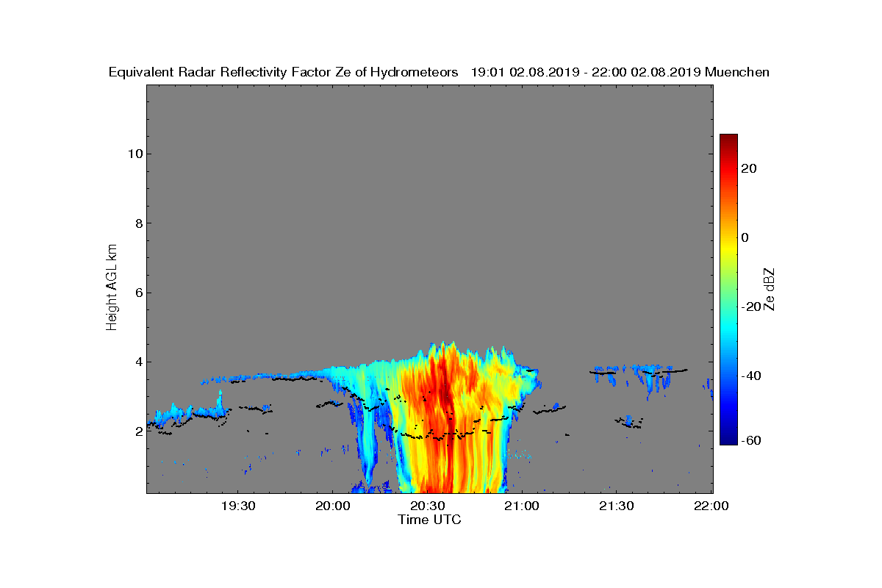Click the 20:30 time tick label
This screenshot has width=882, height=588.
click(x=427, y=506)
